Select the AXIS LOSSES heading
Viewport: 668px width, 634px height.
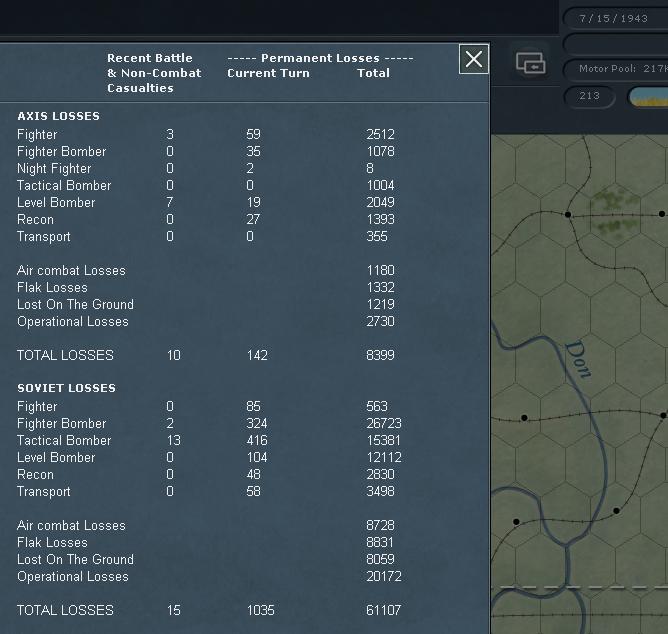(58, 116)
